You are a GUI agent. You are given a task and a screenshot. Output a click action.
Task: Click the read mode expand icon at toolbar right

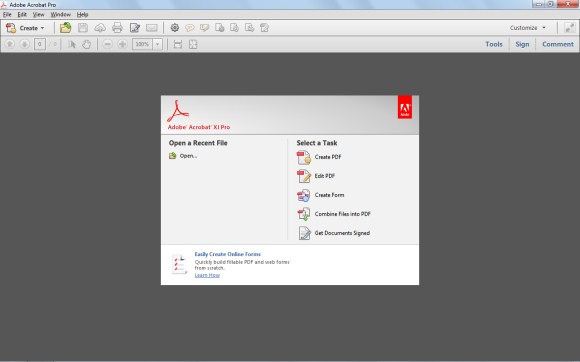pyautogui.click(x=570, y=28)
